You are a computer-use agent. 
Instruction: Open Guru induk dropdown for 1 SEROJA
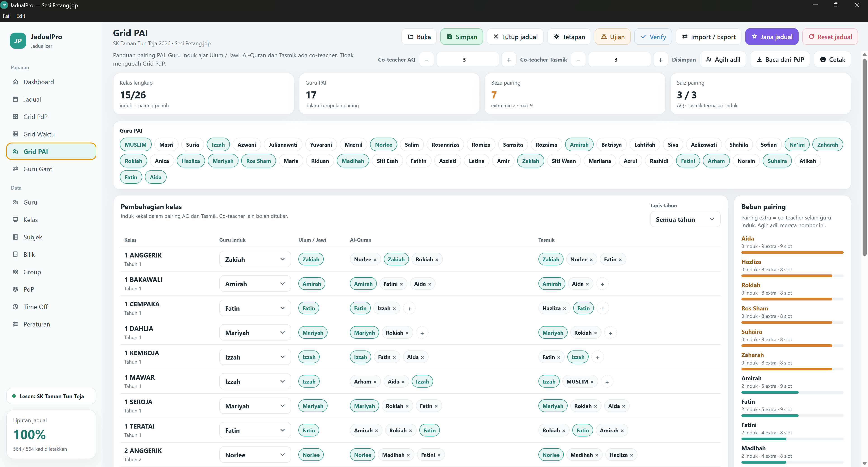pyautogui.click(x=255, y=406)
